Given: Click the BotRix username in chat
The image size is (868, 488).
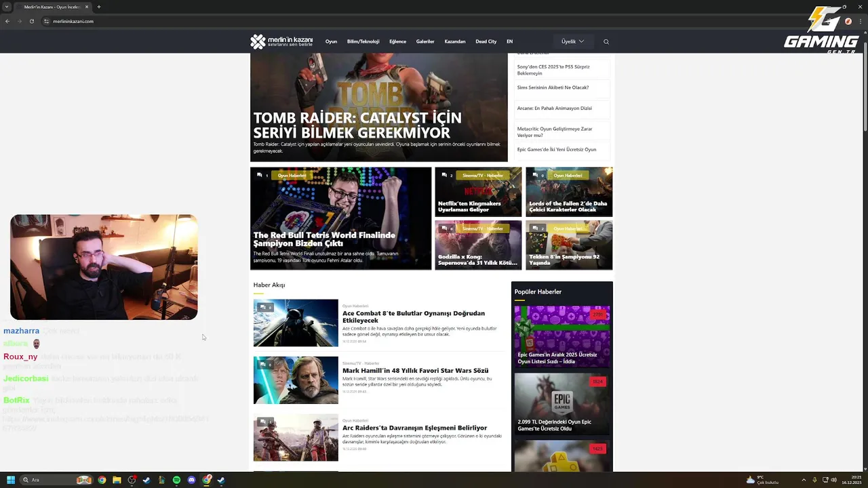Looking at the screenshot, I should coord(16,400).
